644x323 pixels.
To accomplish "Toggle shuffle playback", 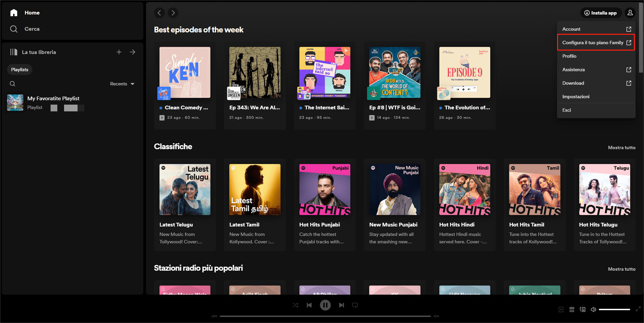I will [296, 305].
